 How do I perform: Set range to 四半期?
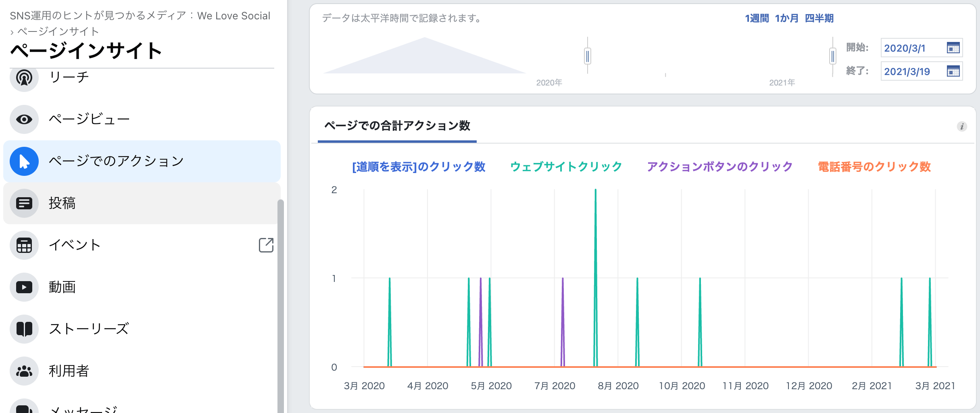click(x=819, y=18)
